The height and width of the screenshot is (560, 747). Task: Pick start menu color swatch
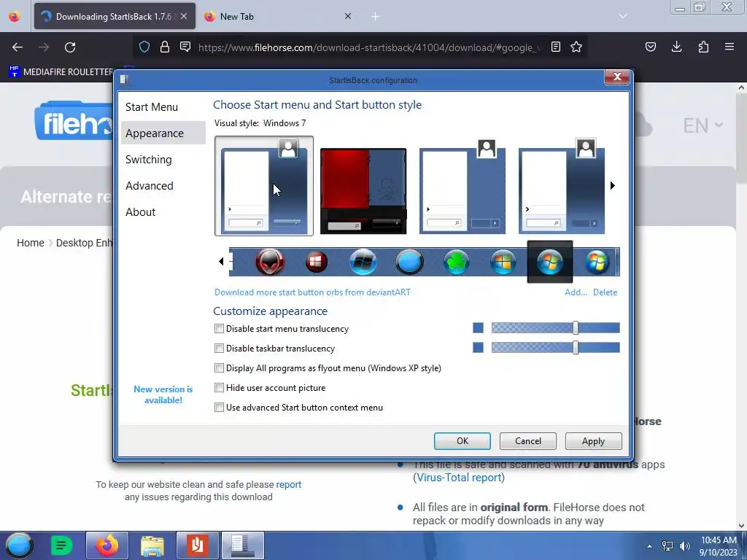(478, 327)
